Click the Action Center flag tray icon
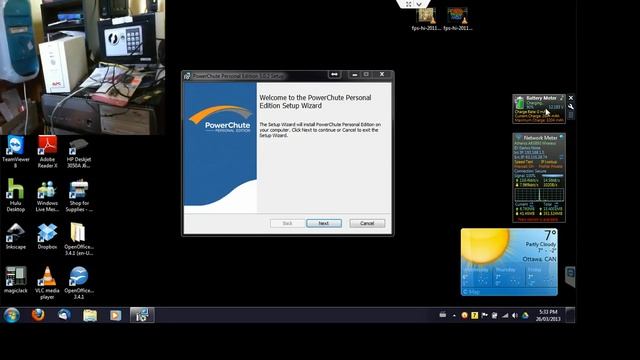 coord(484,315)
